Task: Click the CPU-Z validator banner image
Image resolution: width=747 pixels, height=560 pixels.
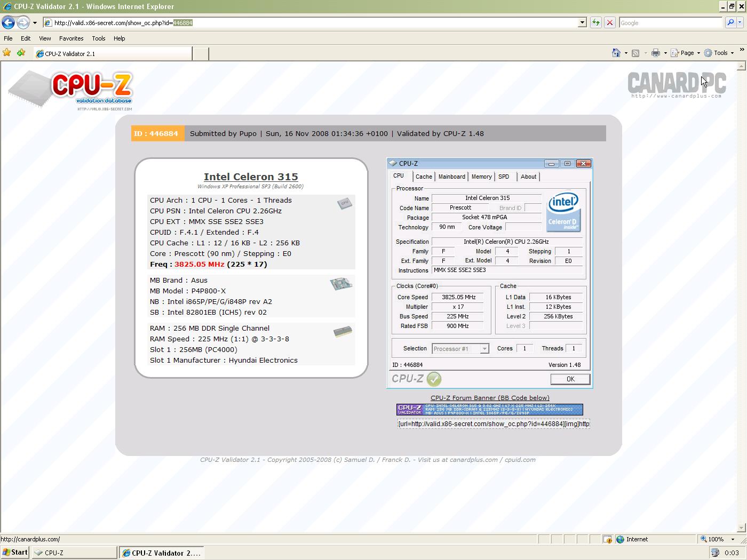Action: (490, 410)
